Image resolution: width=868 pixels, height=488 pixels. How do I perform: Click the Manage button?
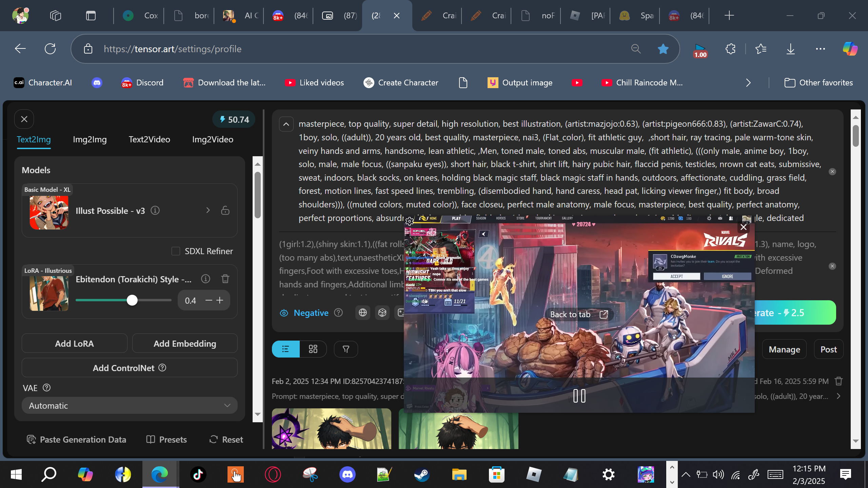click(x=784, y=349)
